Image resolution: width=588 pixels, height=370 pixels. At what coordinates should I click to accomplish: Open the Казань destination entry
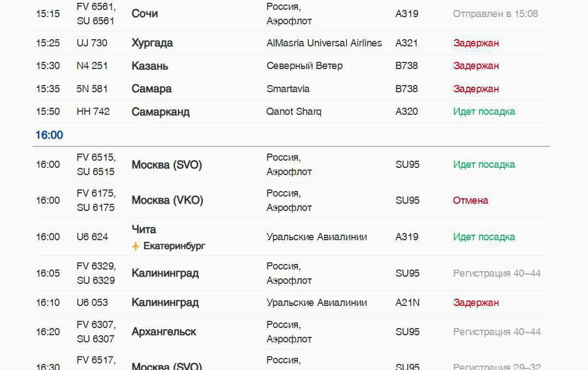pos(150,66)
